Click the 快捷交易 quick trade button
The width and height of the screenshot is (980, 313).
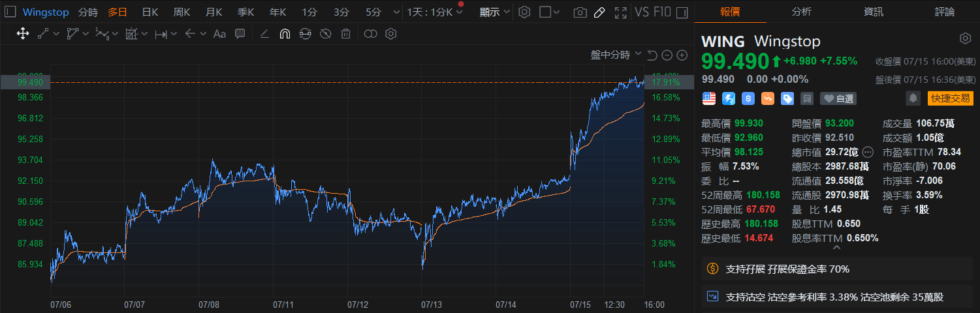(950, 98)
